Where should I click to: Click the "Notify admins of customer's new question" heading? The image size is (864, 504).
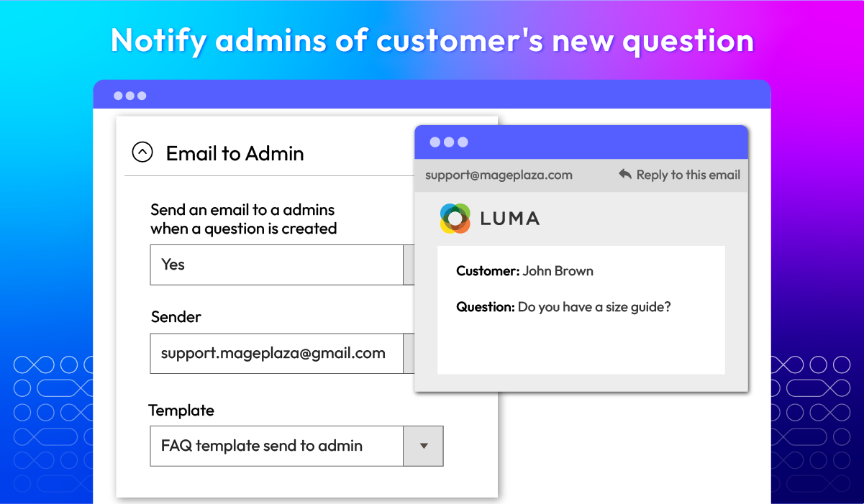432,41
